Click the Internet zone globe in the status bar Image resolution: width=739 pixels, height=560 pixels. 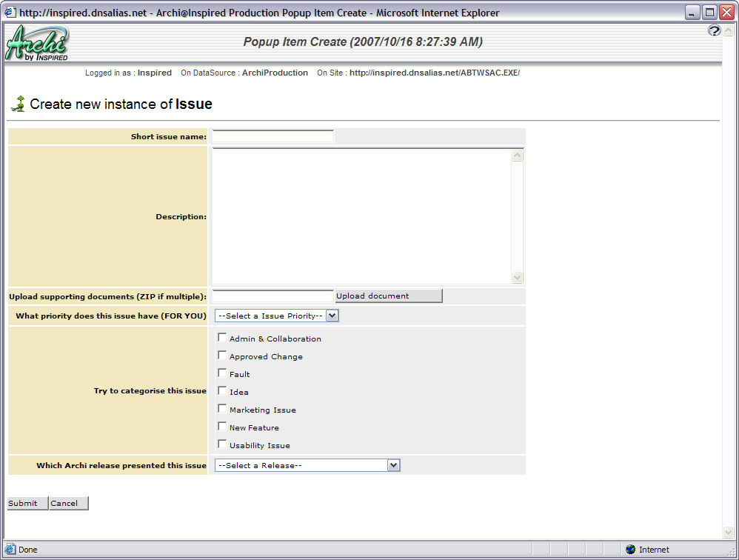[631, 550]
